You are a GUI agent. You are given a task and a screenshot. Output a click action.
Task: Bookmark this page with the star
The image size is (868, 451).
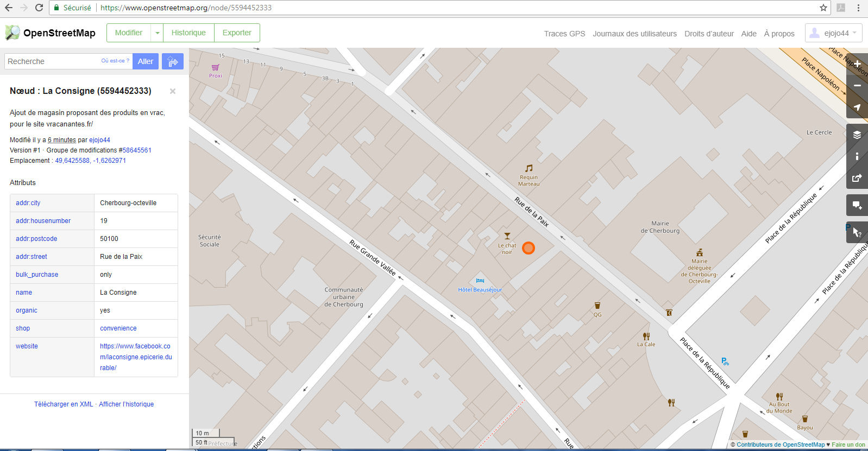tap(823, 8)
